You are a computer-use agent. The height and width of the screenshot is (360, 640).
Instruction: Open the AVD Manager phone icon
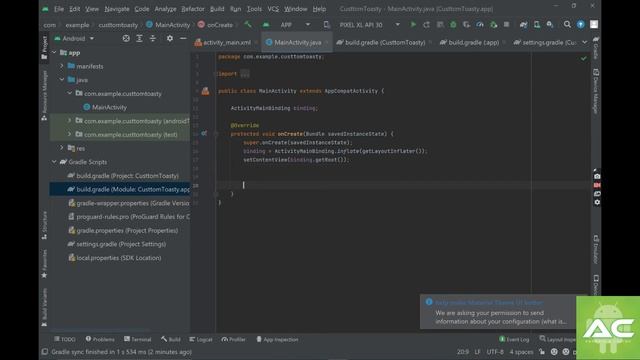point(537,24)
